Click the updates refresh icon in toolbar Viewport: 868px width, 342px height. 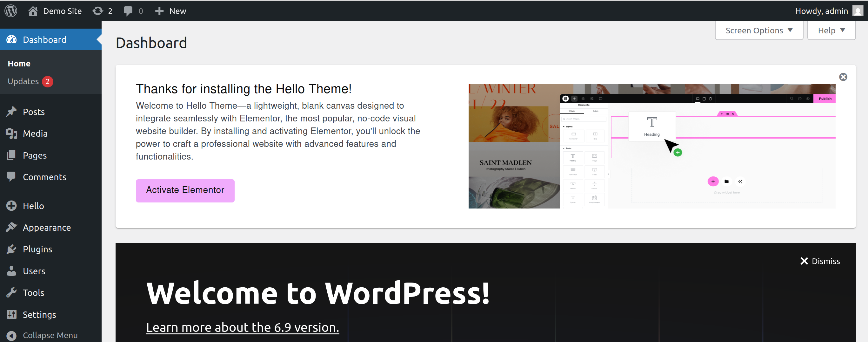click(x=98, y=11)
